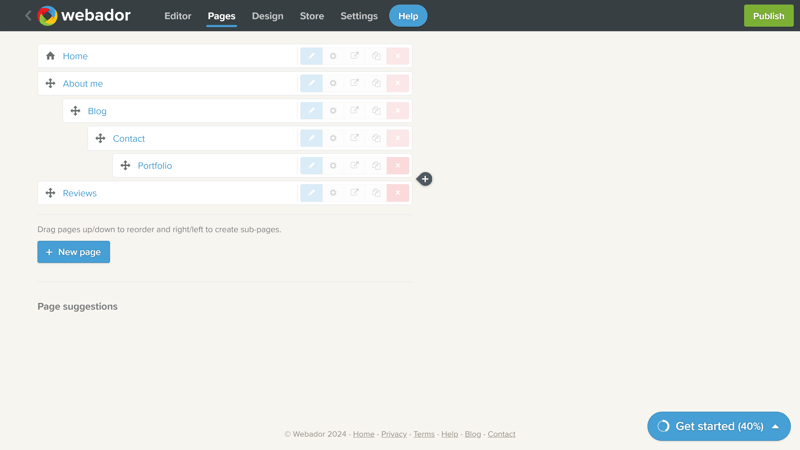Open settings gear for Contact page
The width and height of the screenshot is (800, 450).
coord(333,138)
